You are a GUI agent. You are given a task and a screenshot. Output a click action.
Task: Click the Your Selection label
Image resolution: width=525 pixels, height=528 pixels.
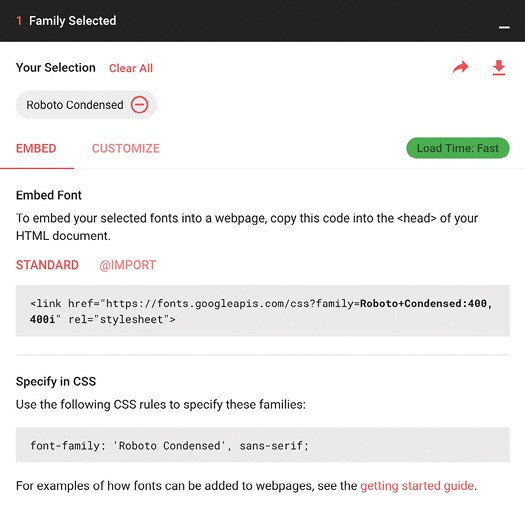[x=56, y=68]
